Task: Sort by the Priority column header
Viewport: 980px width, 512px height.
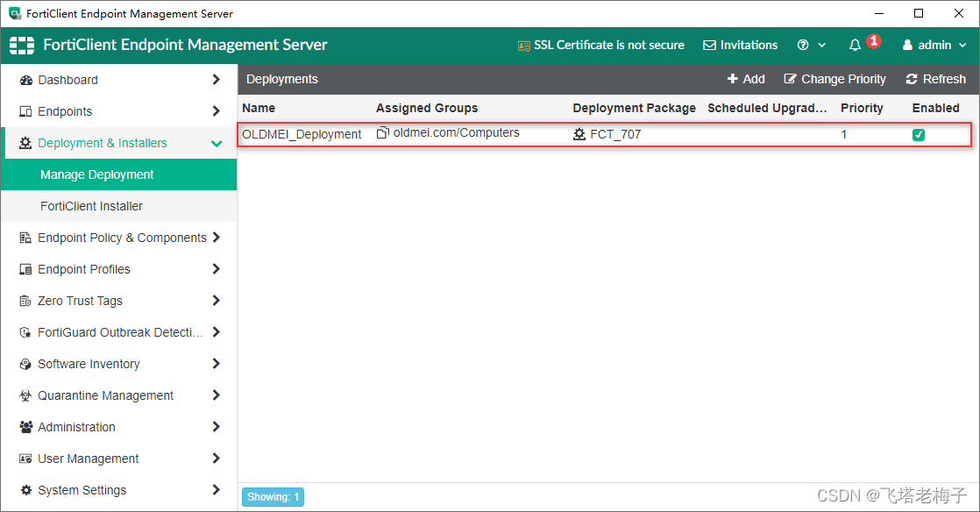Action: [x=862, y=108]
